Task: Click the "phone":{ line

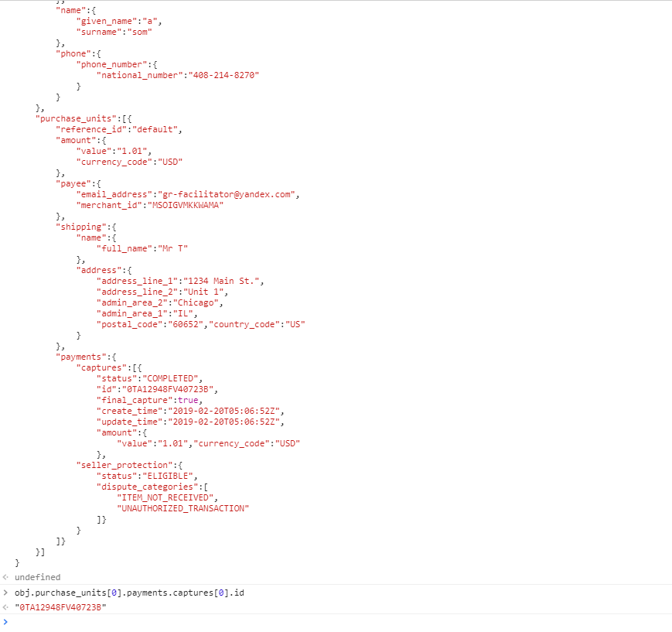Action: coord(78,53)
